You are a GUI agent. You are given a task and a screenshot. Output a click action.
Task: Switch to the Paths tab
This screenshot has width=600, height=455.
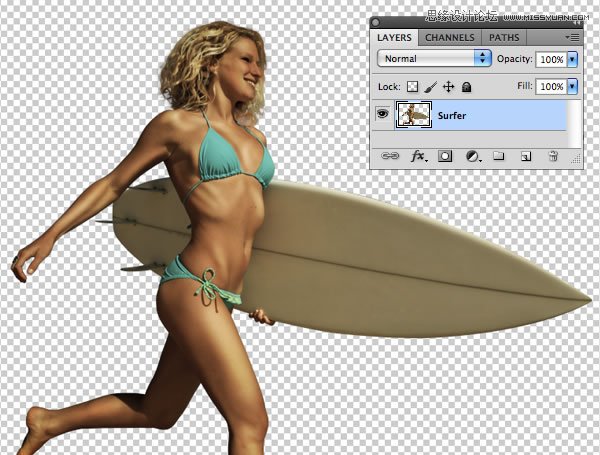pos(504,38)
